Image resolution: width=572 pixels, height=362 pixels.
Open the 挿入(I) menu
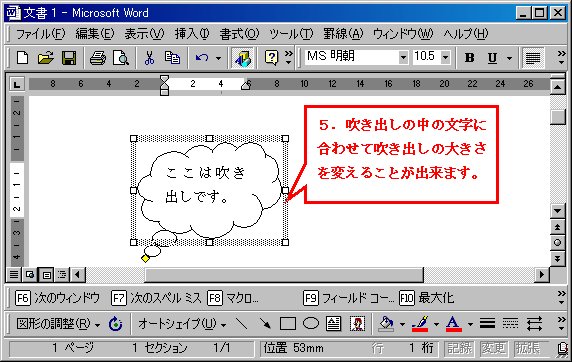tap(192, 34)
